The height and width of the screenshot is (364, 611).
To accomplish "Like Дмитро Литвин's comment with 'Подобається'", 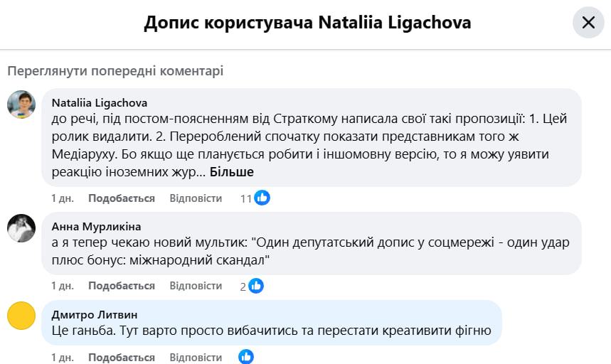I will [122, 357].
